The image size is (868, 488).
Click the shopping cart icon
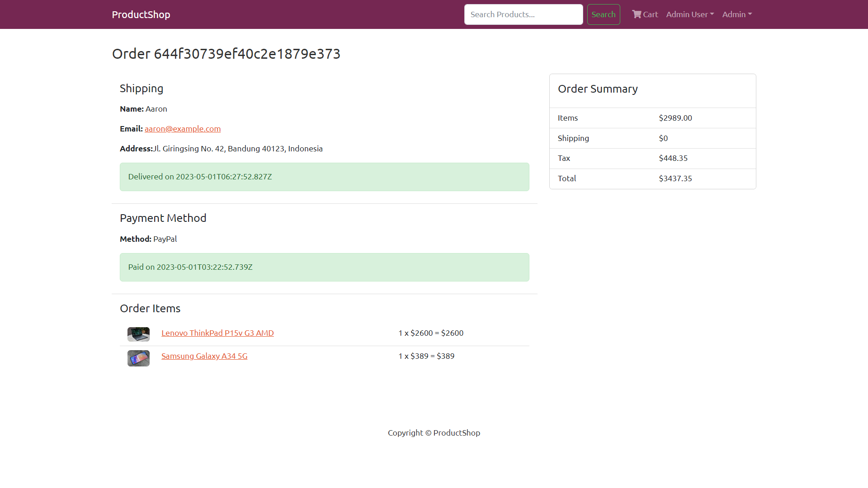[x=637, y=14]
